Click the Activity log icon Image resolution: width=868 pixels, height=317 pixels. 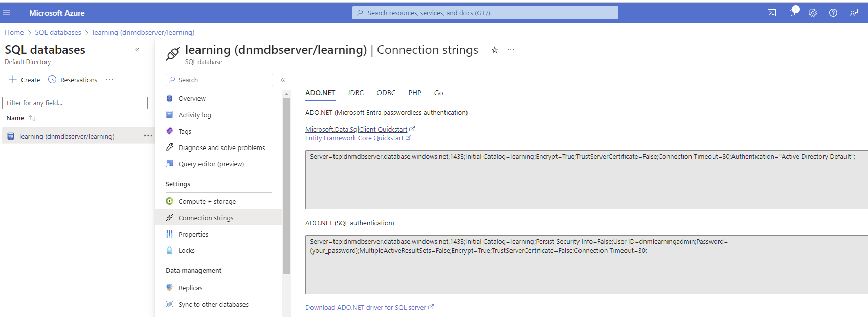coord(170,115)
